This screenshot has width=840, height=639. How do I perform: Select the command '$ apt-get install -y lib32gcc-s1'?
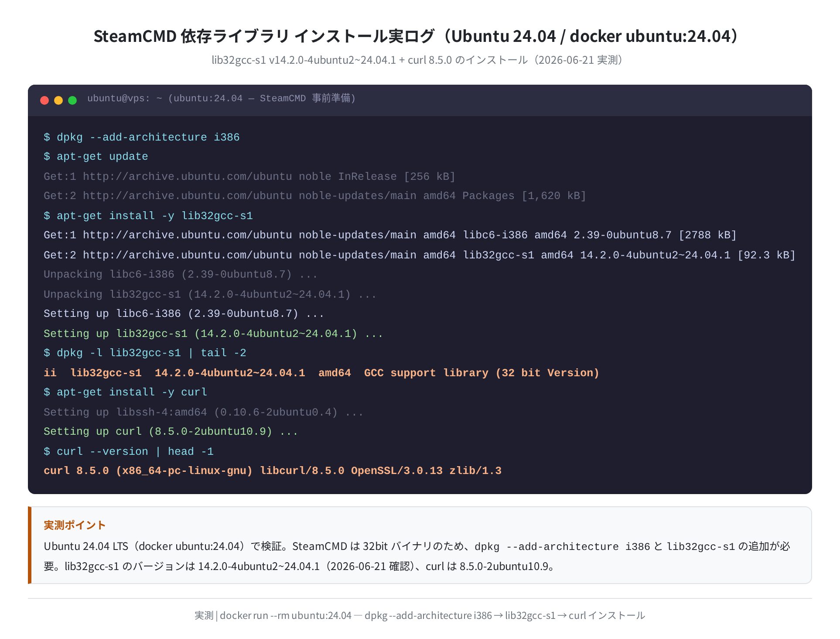(x=148, y=216)
